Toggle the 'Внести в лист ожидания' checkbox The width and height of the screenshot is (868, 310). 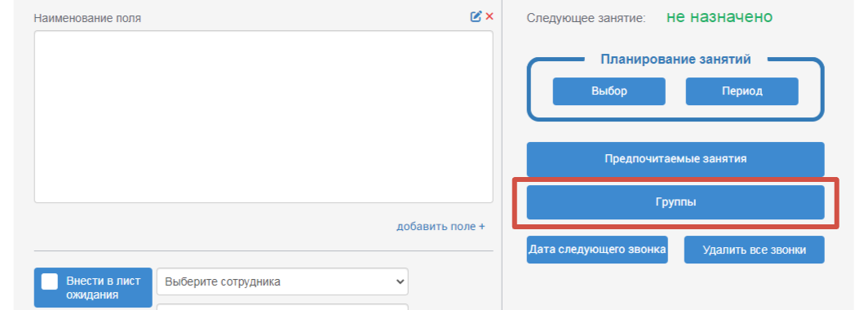coord(50,281)
